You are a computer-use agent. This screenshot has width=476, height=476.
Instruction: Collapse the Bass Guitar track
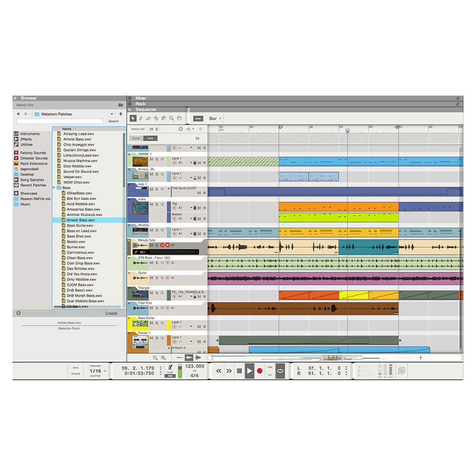[x=129, y=318]
